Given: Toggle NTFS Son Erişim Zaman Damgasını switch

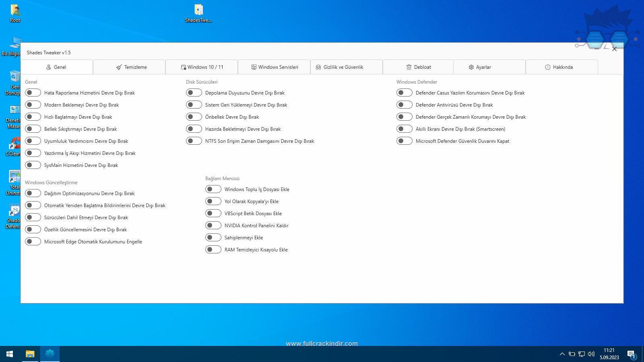Looking at the screenshot, I should pyautogui.click(x=194, y=141).
